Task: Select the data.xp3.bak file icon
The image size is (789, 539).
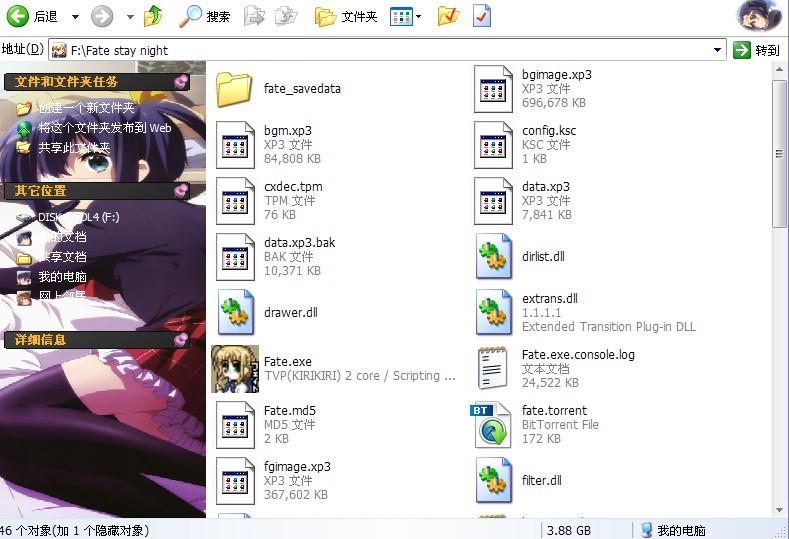Action: (x=235, y=257)
